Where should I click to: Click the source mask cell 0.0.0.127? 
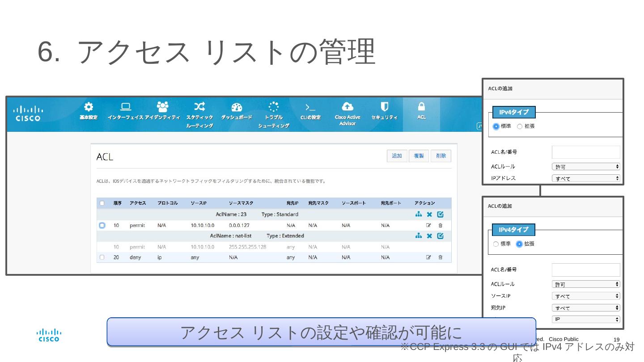pos(239,225)
